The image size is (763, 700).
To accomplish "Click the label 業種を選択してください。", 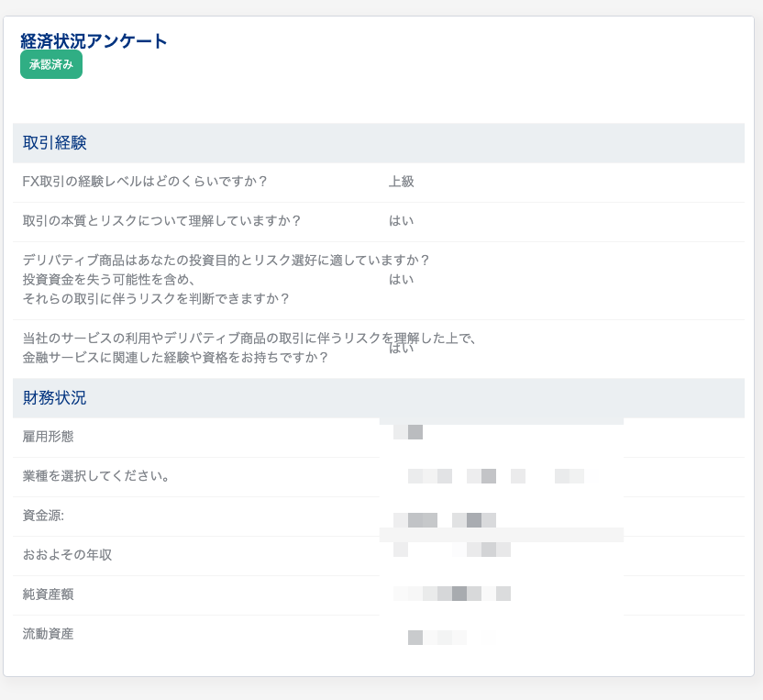I will pyautogui.click(x=96, y=476).
